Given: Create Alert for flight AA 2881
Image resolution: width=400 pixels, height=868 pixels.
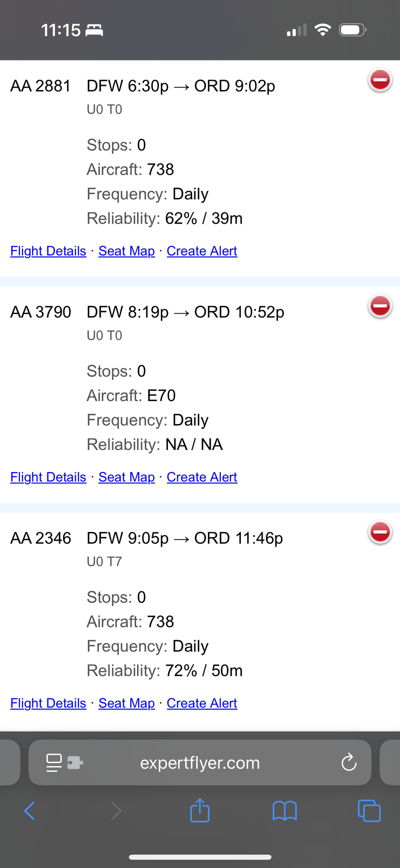Looking at the screenshot, I should pos(202,251).
